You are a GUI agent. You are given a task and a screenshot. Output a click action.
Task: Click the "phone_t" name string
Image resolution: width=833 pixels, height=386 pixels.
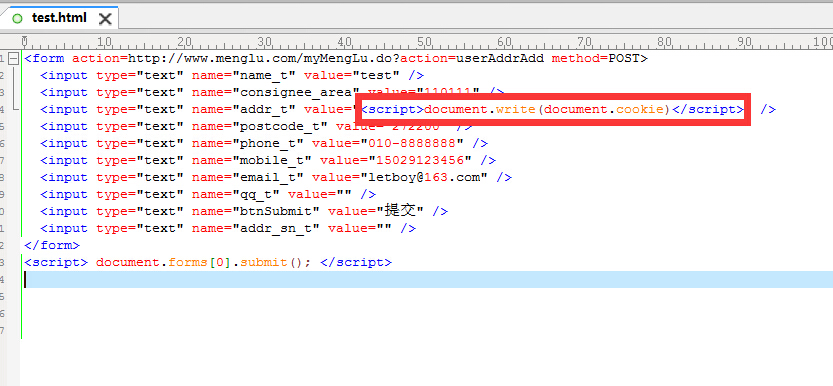pos(268,143)
